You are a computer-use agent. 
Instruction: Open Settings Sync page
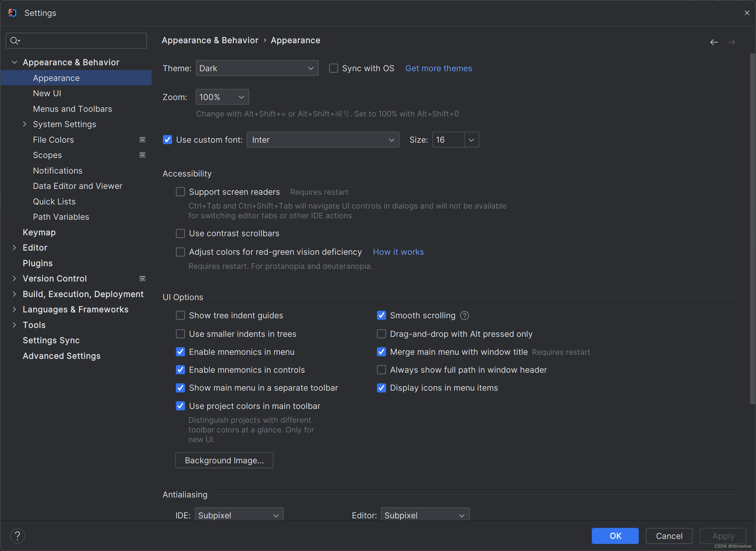(x=51, y=340)
